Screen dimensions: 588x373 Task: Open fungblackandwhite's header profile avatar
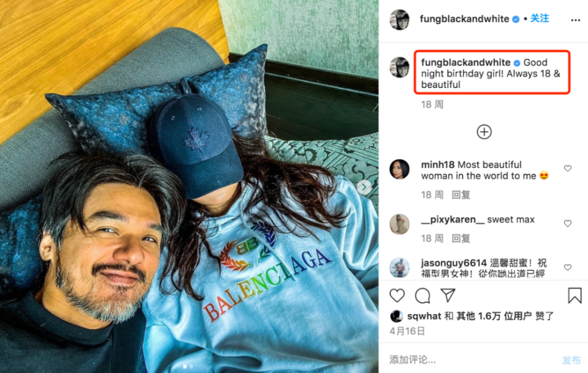tap(399, 19)
